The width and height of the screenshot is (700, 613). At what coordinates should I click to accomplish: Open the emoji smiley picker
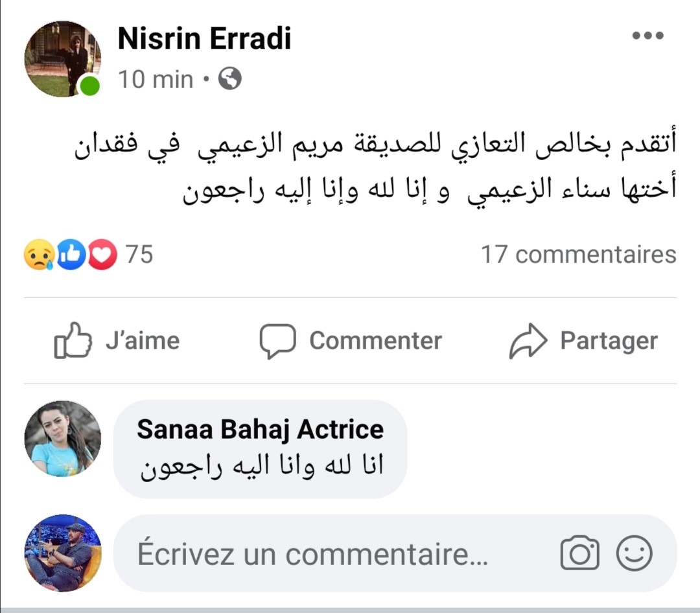click(x=634, y=553)
